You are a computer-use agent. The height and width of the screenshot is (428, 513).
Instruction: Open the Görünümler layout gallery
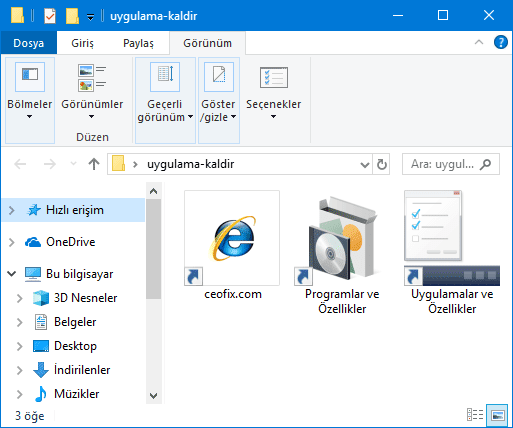(92, 92)
